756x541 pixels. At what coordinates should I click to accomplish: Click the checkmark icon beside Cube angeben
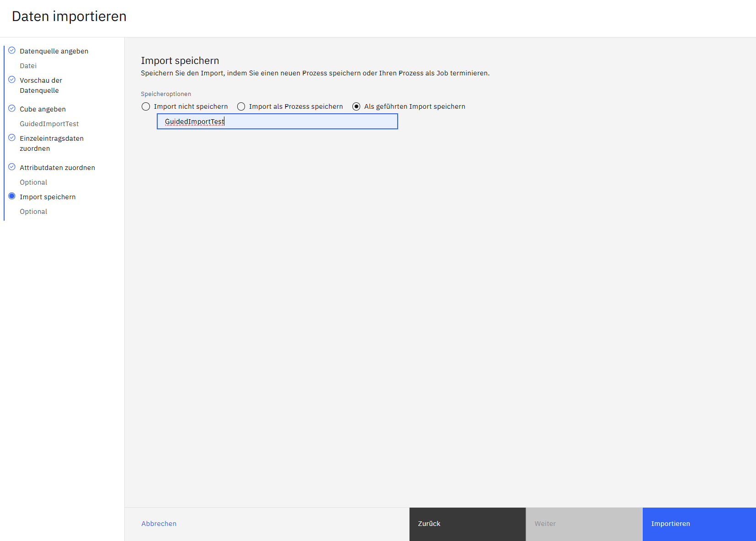12,109
